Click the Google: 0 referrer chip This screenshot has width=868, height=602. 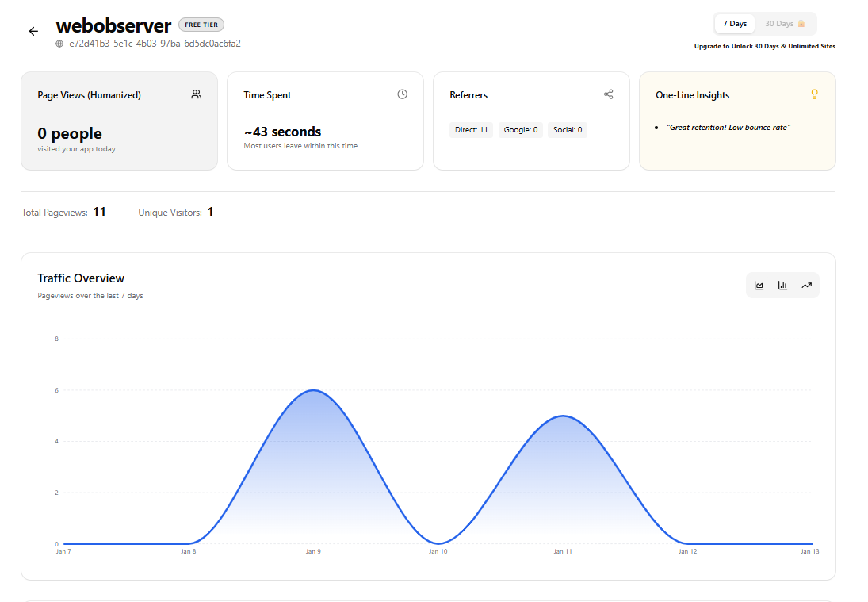[520, 130]
